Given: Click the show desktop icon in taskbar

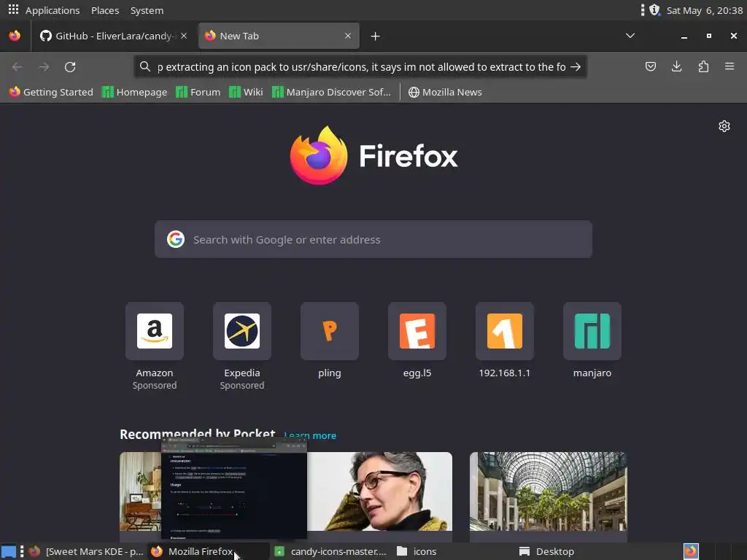Looking at the screenshot, I should [x=9, y=552].
